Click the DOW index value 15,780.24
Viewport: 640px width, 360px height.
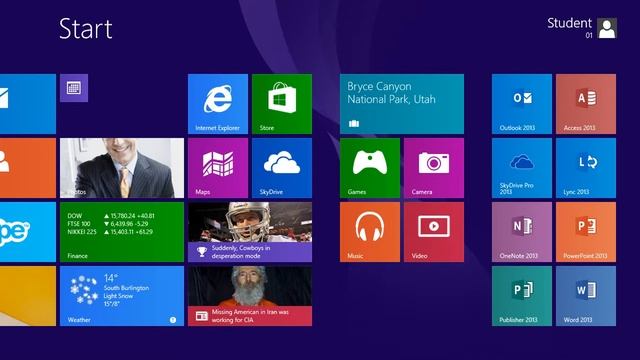point(122,216)
